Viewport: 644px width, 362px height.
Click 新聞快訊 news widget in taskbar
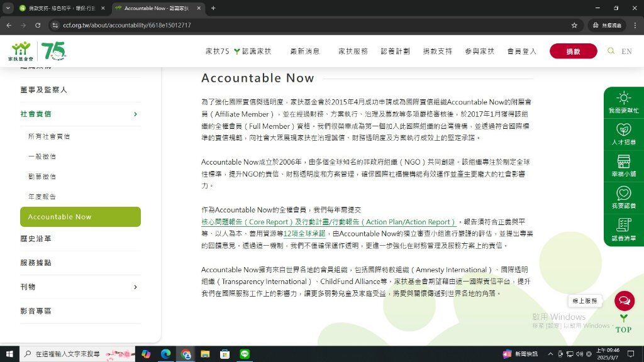[x=520, y=354]
